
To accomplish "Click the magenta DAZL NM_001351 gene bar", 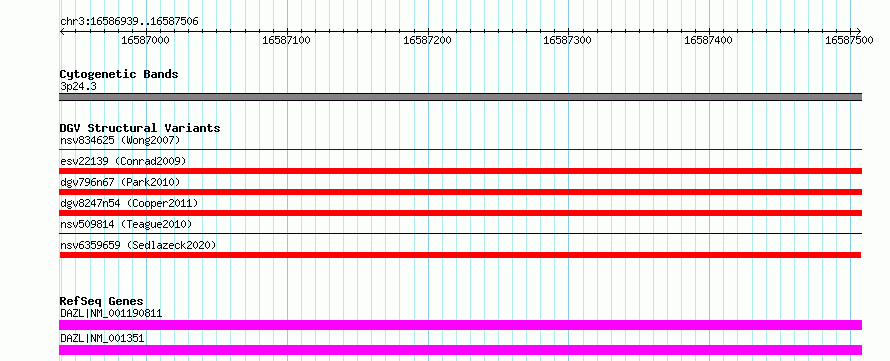I will [460, 350].
